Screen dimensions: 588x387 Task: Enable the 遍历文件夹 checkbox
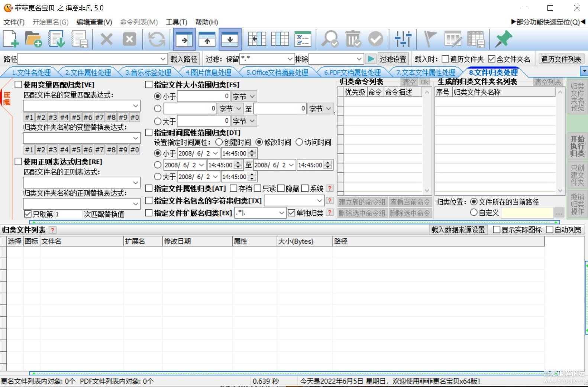pyautogui.click(x=445, y=59)
